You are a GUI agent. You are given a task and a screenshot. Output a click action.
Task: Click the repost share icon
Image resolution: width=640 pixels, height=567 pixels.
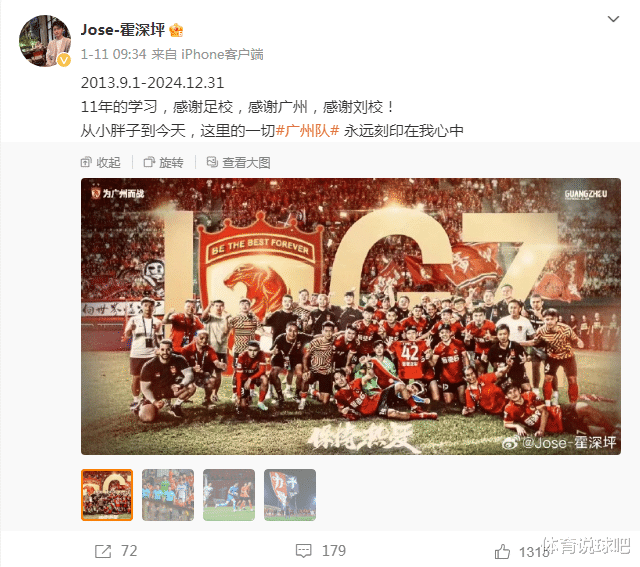click(x=103, y=551)
